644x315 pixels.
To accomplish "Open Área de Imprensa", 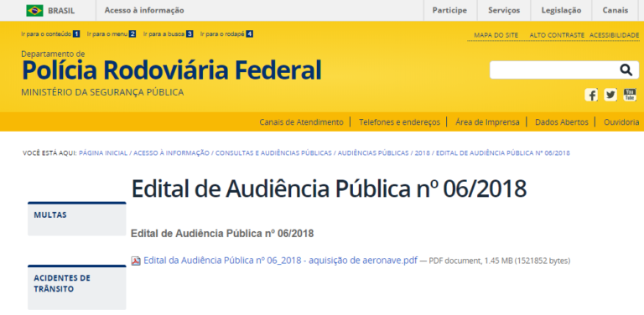I will 487,121.
